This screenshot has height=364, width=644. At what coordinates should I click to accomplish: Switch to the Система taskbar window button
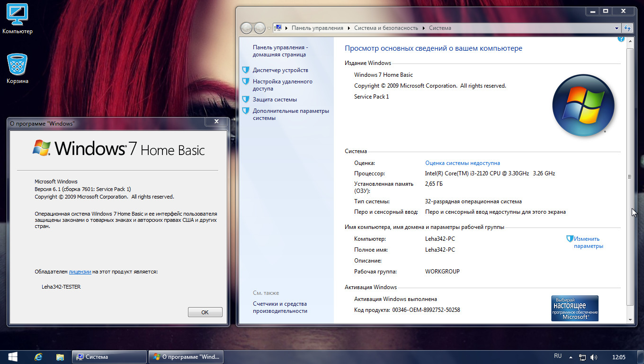[109, 357]
